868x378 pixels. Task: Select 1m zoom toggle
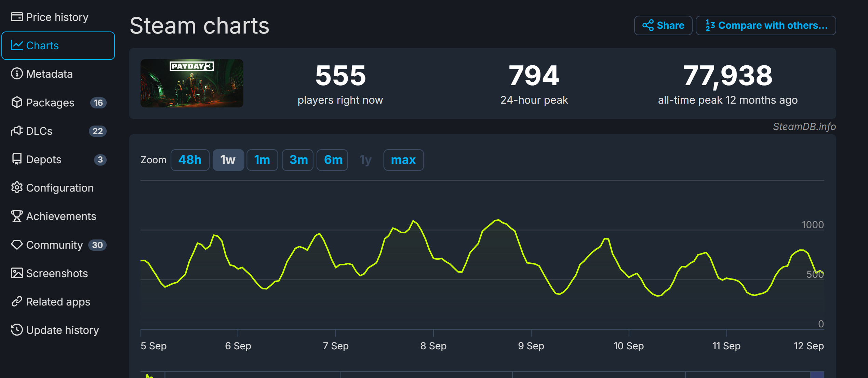262,161
